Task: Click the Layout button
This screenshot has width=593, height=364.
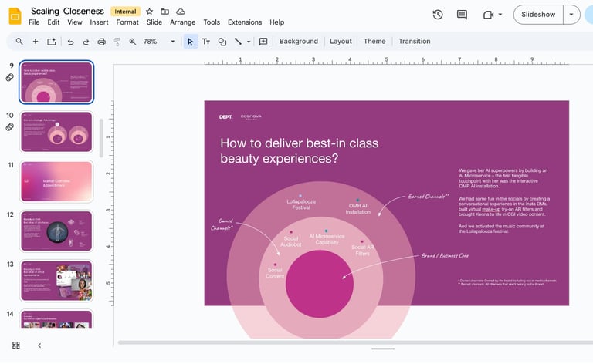Action: pos(341,41)
